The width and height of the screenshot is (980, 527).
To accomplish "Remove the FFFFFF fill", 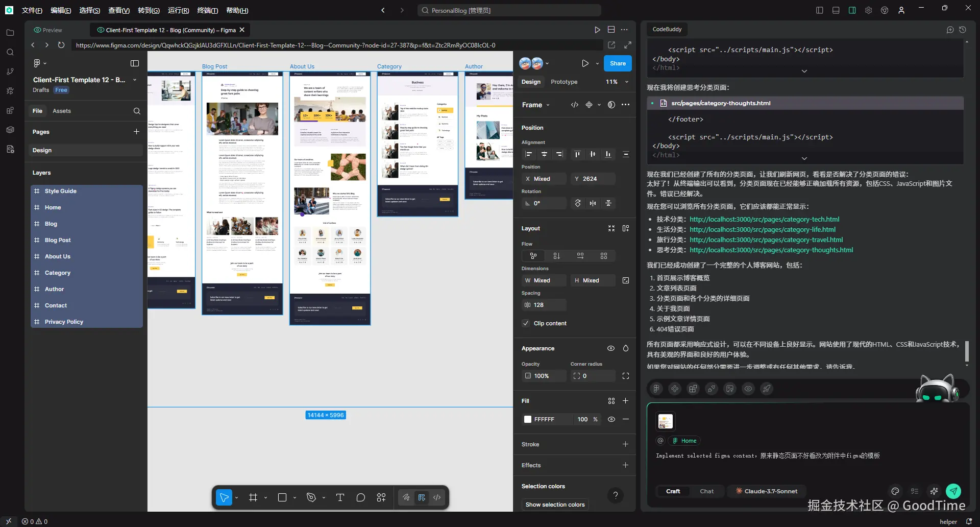I will point(626,419).
